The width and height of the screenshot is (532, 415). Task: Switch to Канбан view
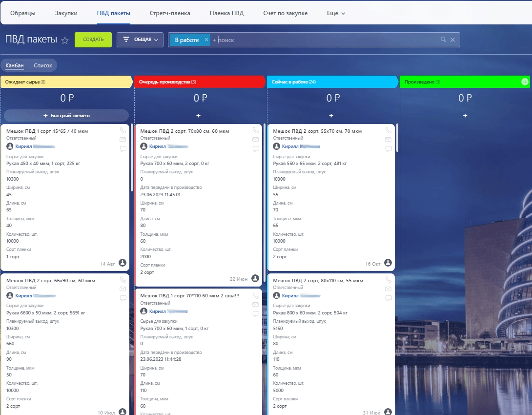15,65
